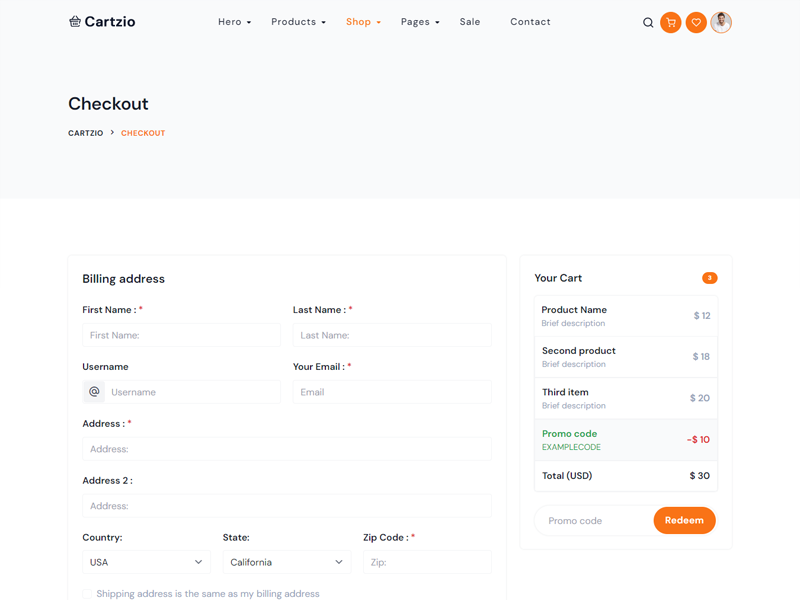800x600 pixels.
Task: Focus the First Name input field
Action: (x=182, y=335)
